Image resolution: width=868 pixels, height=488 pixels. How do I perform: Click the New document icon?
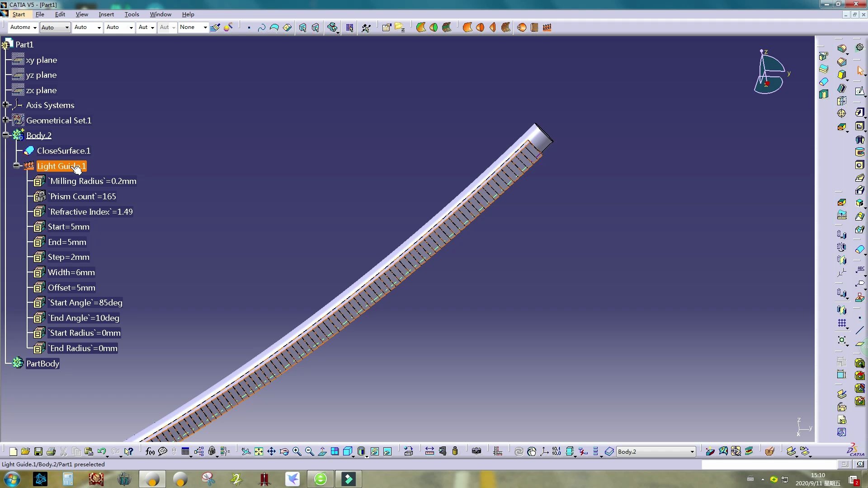coord(13,451)
